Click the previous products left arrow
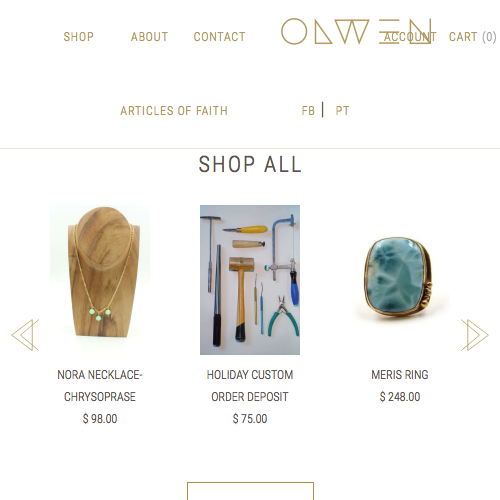The width and height of the screenshot is (500, 500). point(25,335)
